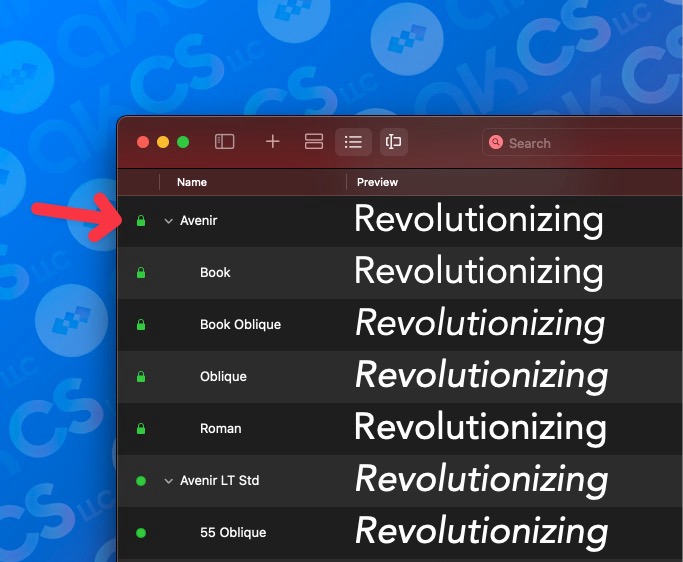Select the Book font style
This screenshot has height=562, width=683.
tap(215, 272)
